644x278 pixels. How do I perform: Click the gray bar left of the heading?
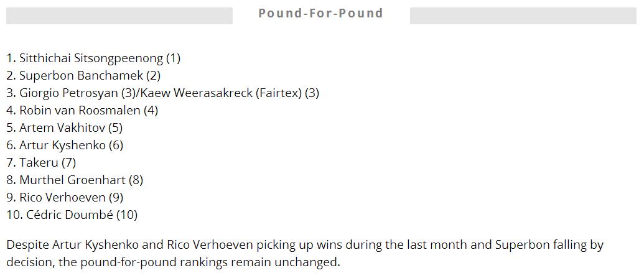pos(119,16)
